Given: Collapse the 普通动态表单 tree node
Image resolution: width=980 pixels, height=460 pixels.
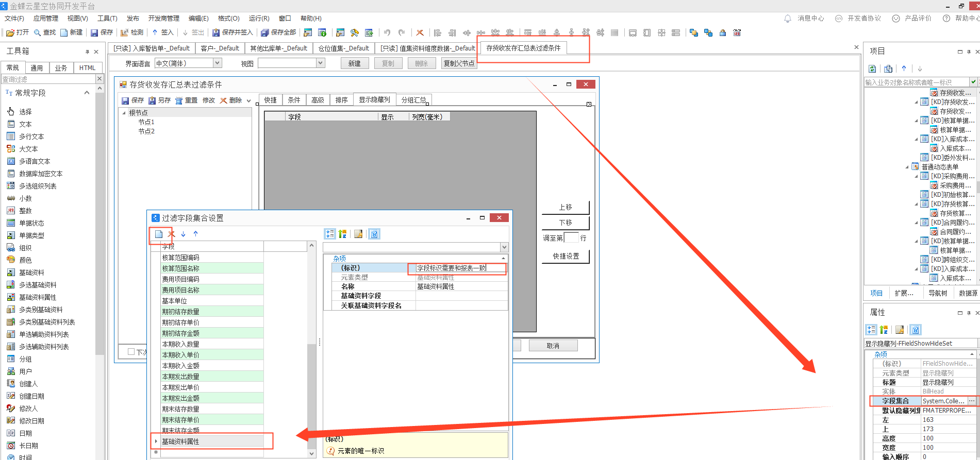Looking at the screenshot, I should 907,167.
